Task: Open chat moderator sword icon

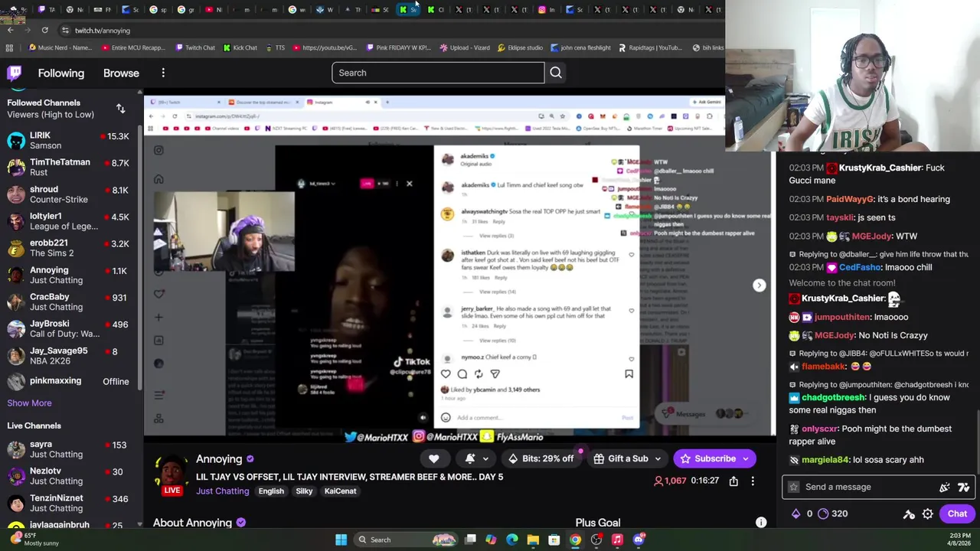Action: [x=909, y=514]
